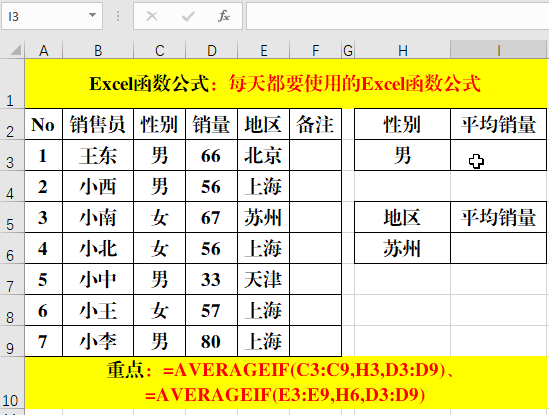The image size is (549, 415).
Task: Click the No header cell
Action: pyautogui.click(x=43, y=124)
